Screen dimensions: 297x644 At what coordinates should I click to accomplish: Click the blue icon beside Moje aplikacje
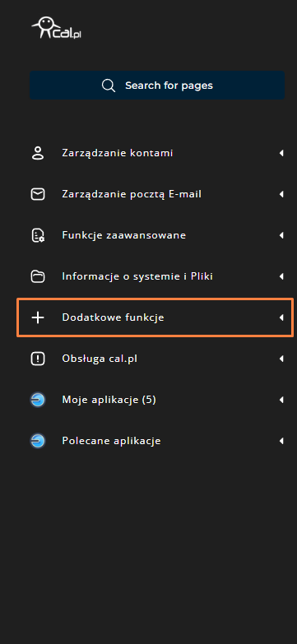point(38,400)
